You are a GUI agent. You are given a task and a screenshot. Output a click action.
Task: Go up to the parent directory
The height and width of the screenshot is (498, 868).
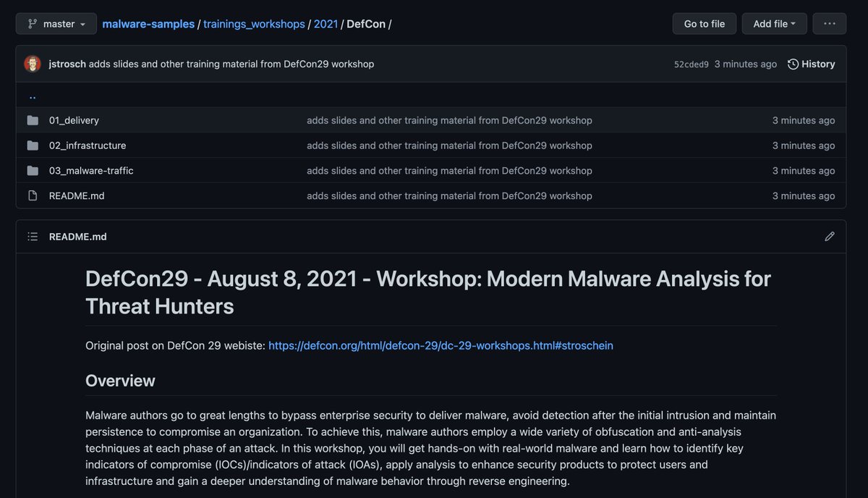[33, 96]
